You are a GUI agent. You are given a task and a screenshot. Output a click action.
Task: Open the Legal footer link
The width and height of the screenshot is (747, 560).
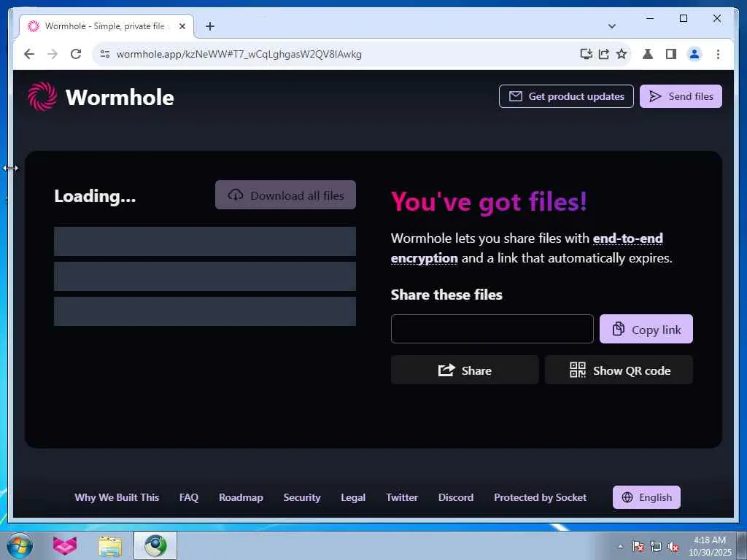coord(353,497)
